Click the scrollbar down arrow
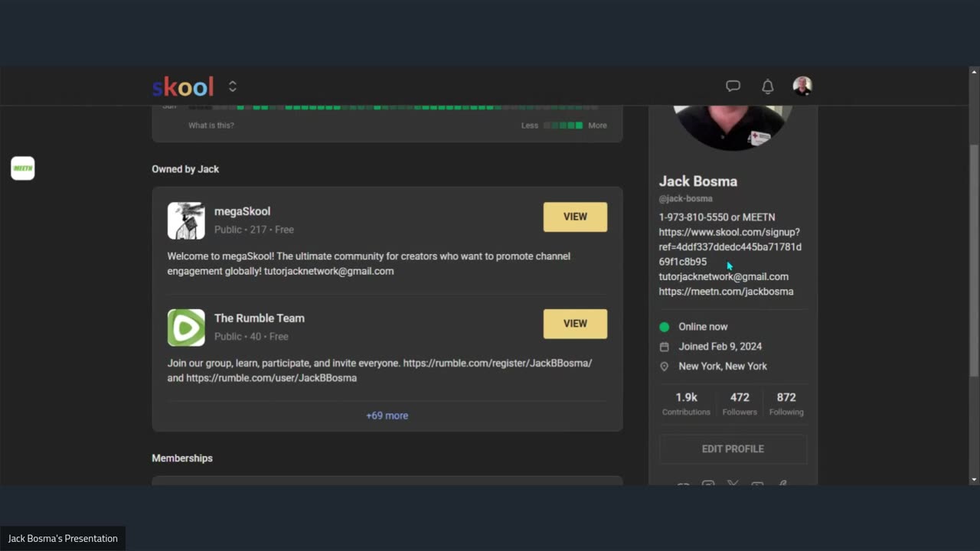Image resolution: width=980 pixels, height=551 pixels. 974,480
